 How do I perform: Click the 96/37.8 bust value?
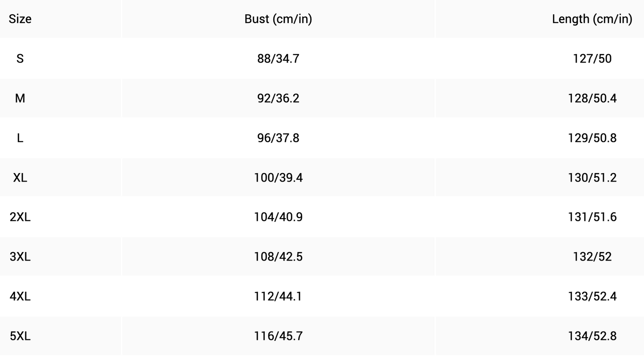tap(278, 138)
